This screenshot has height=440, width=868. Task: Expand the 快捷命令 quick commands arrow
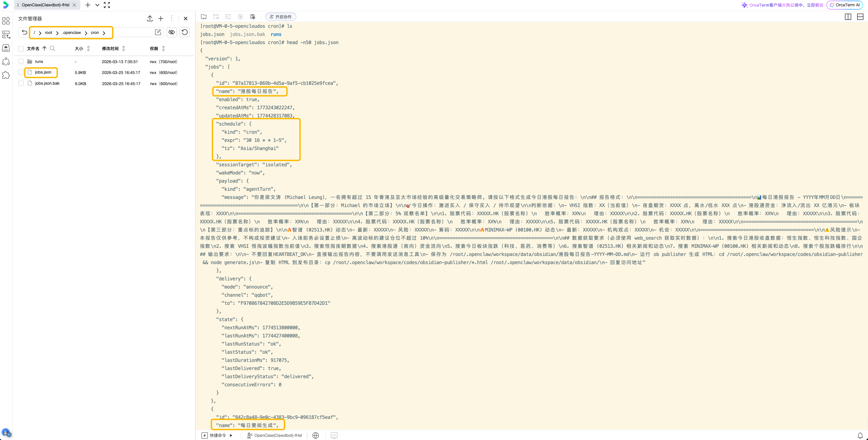click(231, 435)
